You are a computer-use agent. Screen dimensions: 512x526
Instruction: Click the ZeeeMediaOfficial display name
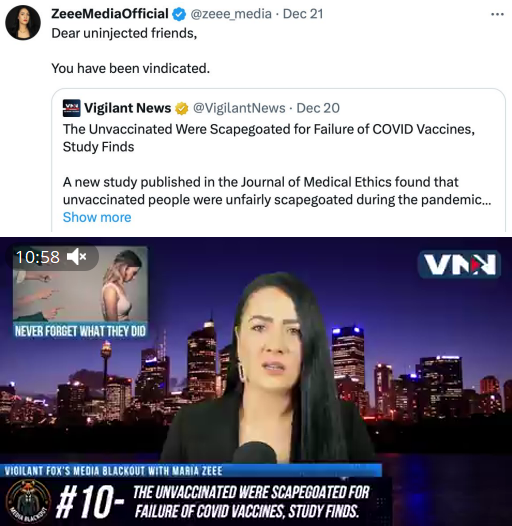[x=110, y=14]
